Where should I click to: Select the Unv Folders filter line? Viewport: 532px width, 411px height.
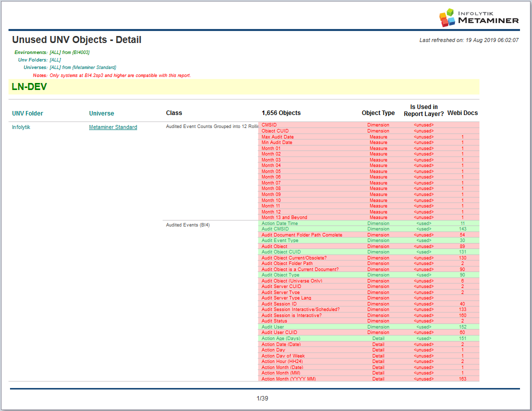tap(40, 59)
